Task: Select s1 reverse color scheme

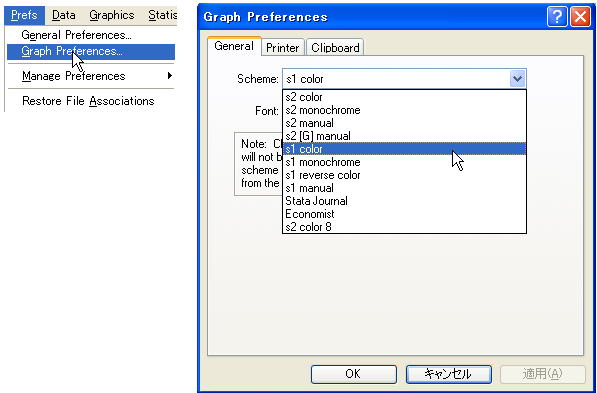Action: pos(404,175)
